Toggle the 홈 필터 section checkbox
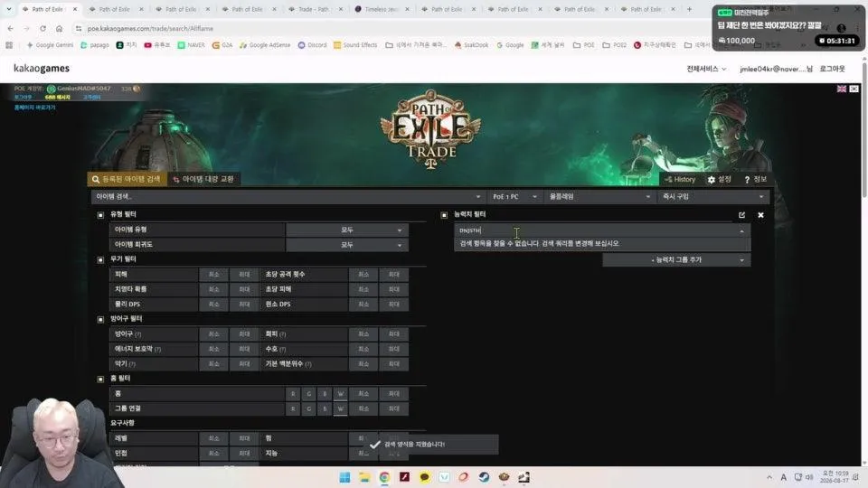 (100, 379)
